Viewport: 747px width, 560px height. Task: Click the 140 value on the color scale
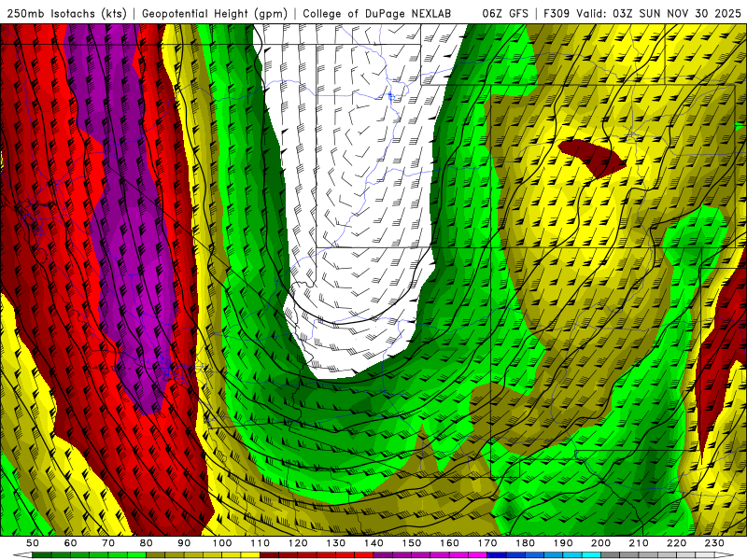[x=373, y=543]
